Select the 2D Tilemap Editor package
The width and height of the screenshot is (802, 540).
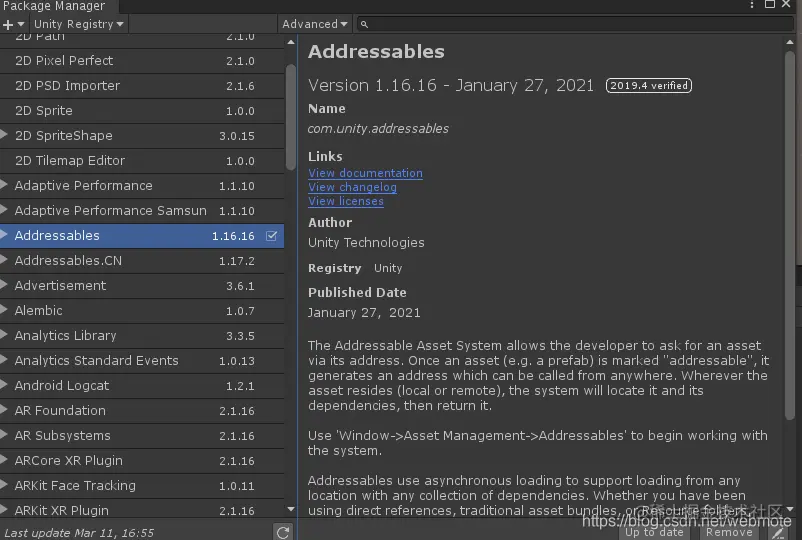[142, 161]
